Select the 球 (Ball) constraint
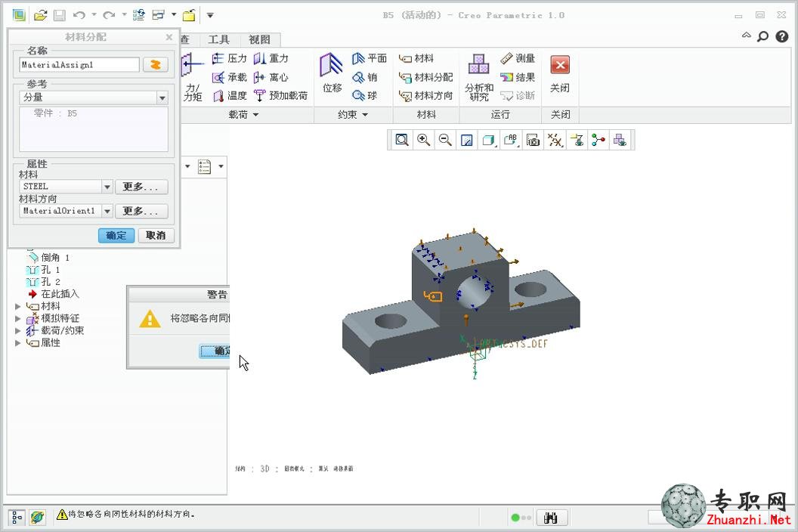 coord(365,96)
